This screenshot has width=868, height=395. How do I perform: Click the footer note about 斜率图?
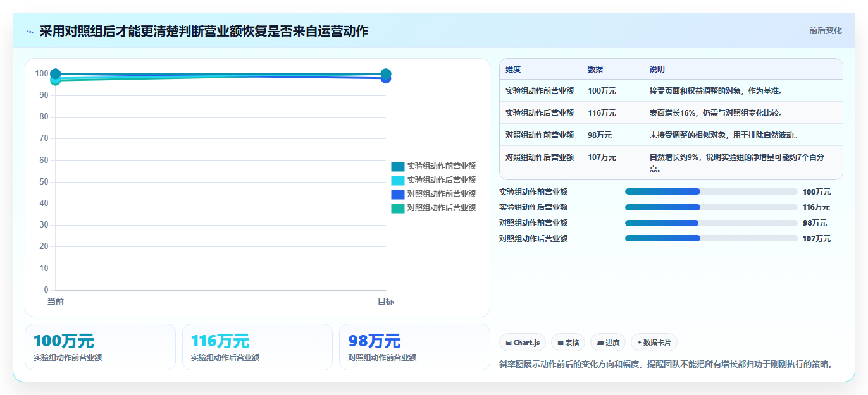667,364
